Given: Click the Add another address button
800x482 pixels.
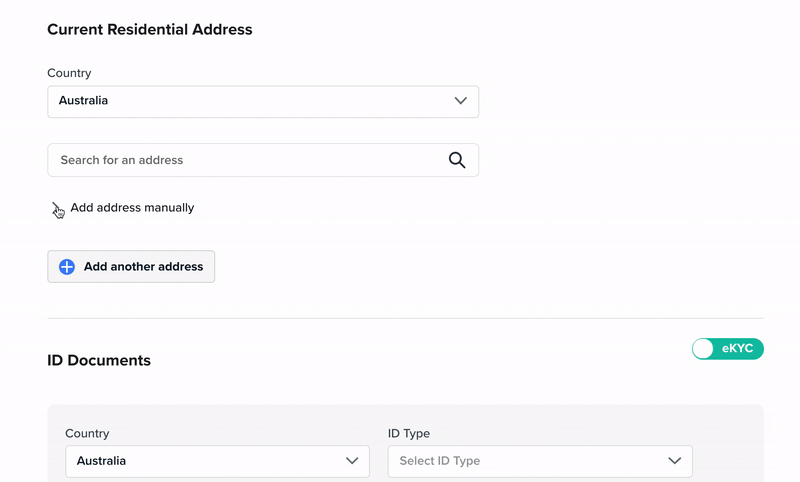Looking at the screenshot, I should (x=131, y=267).
